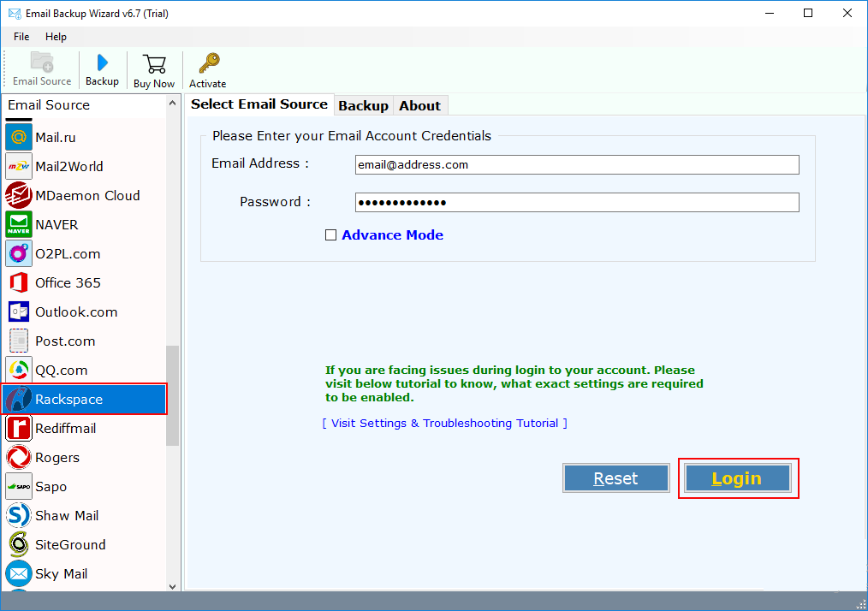Switch to the Backup tab
Image resolution: width=868 pixels, height=611 pixels.
coord(363,106)
